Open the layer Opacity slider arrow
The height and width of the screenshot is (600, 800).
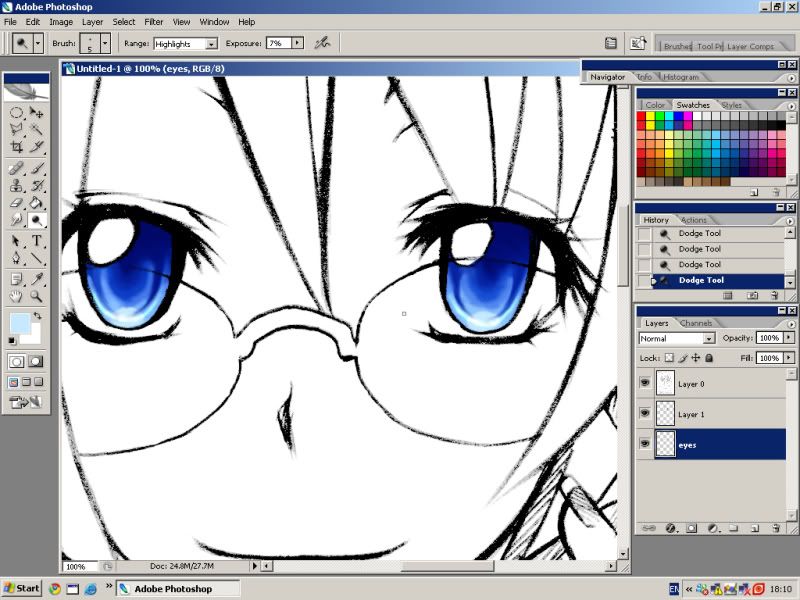pos(789,338)
